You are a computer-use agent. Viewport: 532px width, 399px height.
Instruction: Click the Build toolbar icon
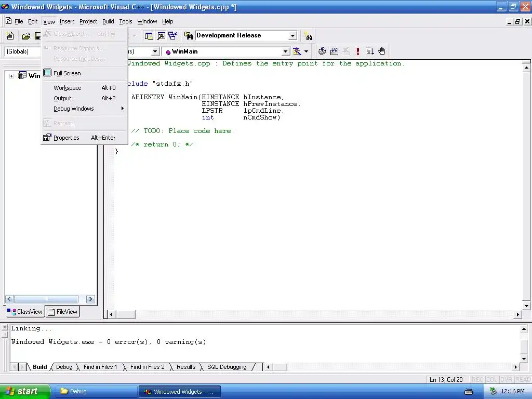click(x=334, y=51)
